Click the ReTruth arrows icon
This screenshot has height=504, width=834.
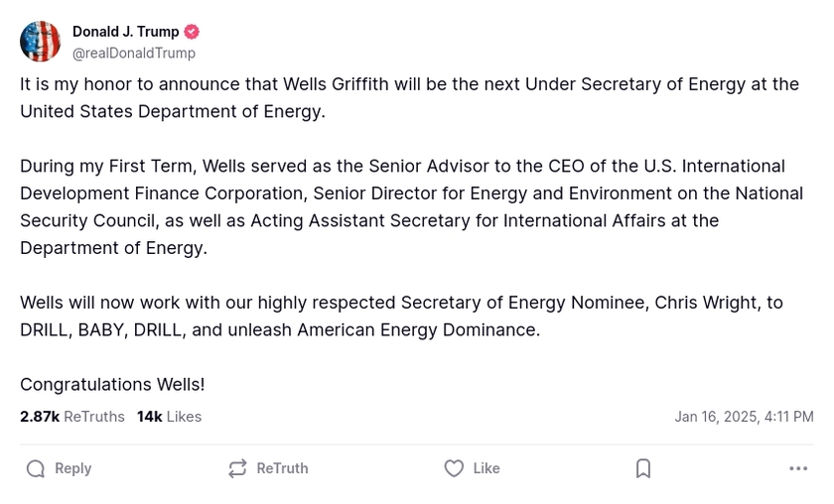(x=237, y=468)
